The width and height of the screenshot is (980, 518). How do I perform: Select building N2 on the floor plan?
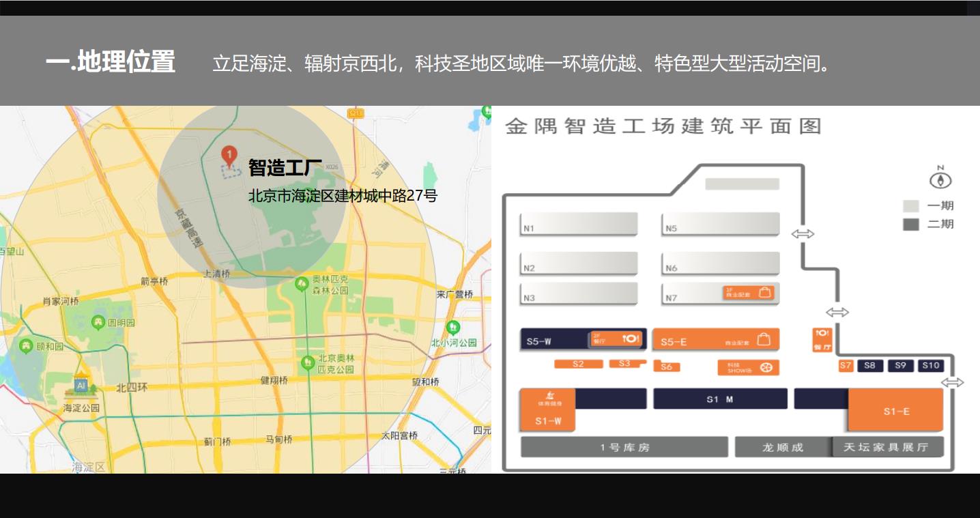pyautogui.click(x=579, y=263)
